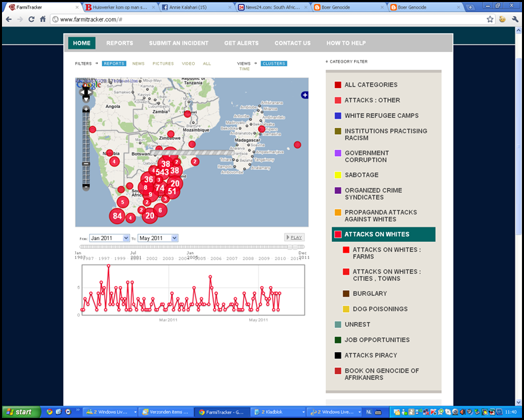524x420 pixels.
Task: Click the browser home icon
Action: click(x=43, y=19)
